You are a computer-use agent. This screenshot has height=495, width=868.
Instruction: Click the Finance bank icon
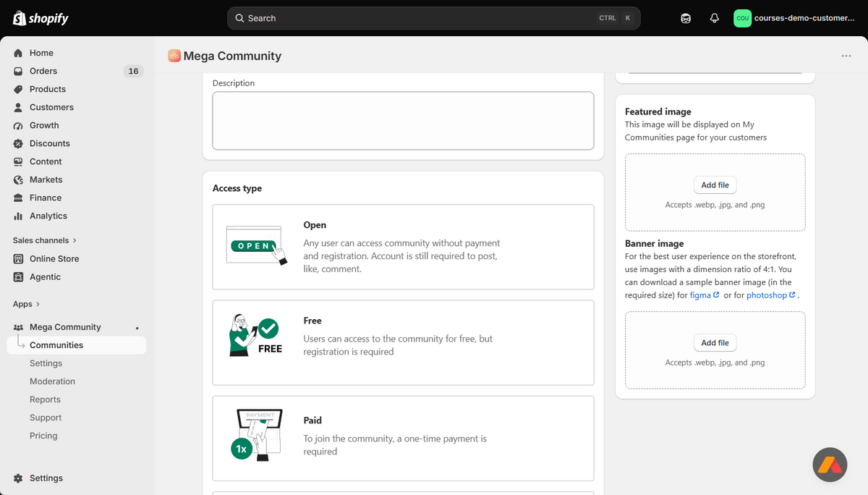coord(18,198)
